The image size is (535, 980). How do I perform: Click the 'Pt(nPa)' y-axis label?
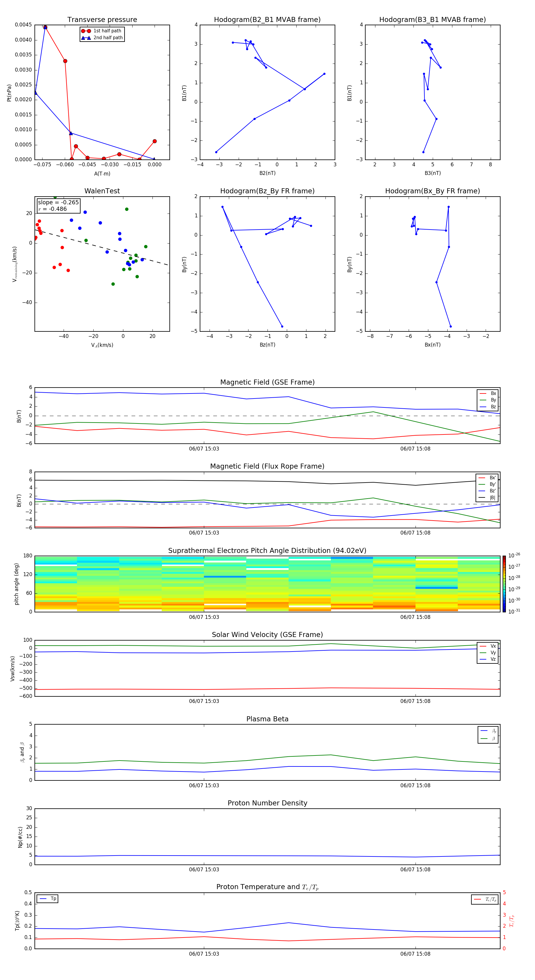pos(9,92)
